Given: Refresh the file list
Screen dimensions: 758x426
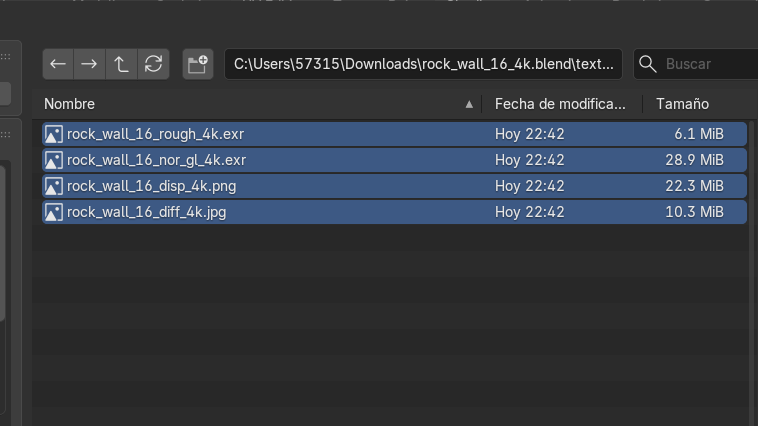Looking at the screenshot, I should 153,64.
